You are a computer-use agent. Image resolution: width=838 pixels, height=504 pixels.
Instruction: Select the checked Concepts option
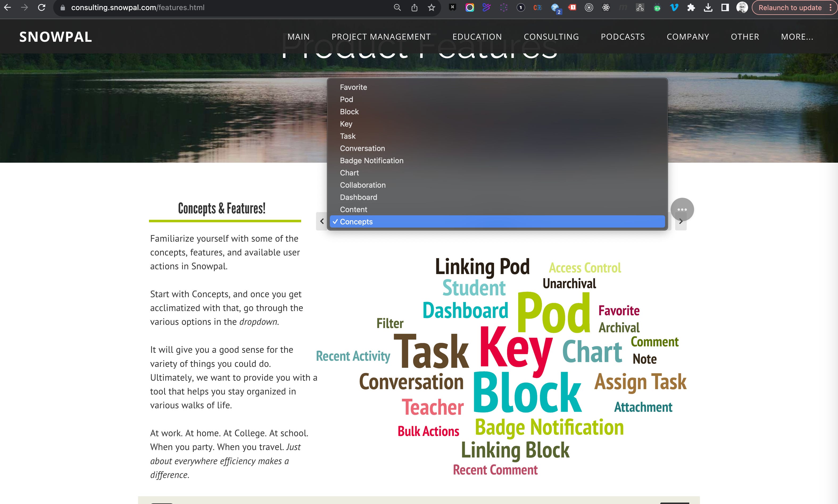click(x=356, y=222)
